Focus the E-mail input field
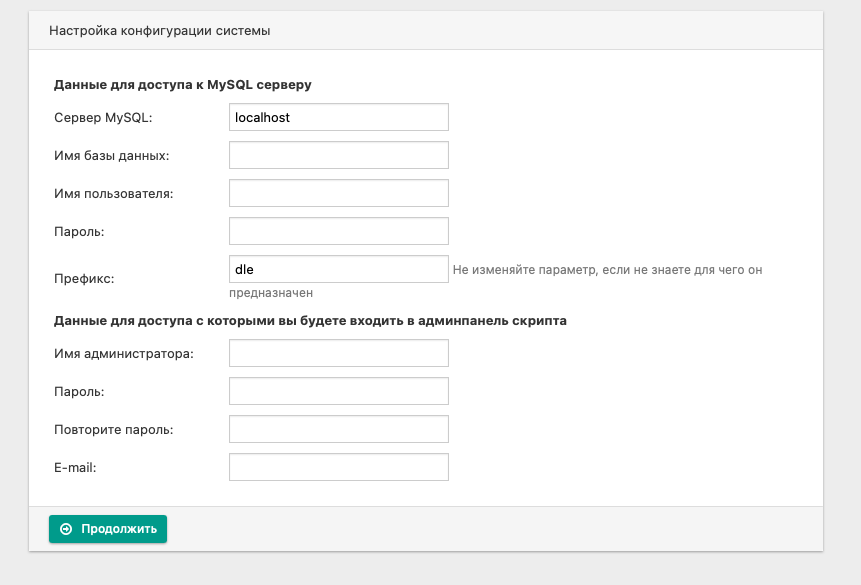 click(339, 467)
